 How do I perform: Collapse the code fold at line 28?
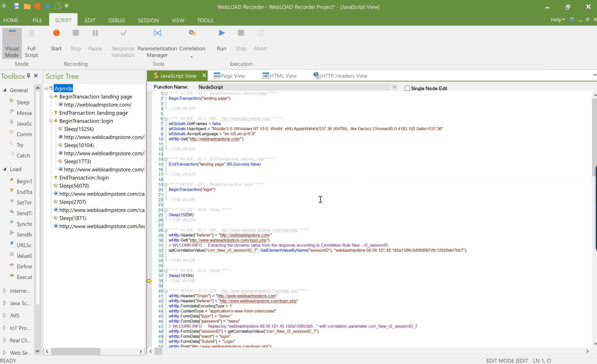[166, 230]
